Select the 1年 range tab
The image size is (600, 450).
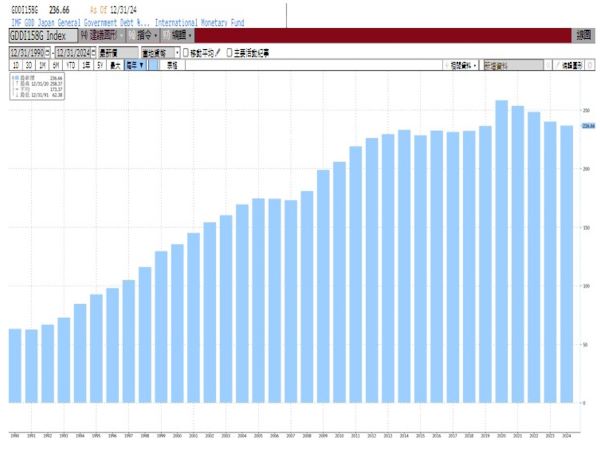click(x=86, y=65)
